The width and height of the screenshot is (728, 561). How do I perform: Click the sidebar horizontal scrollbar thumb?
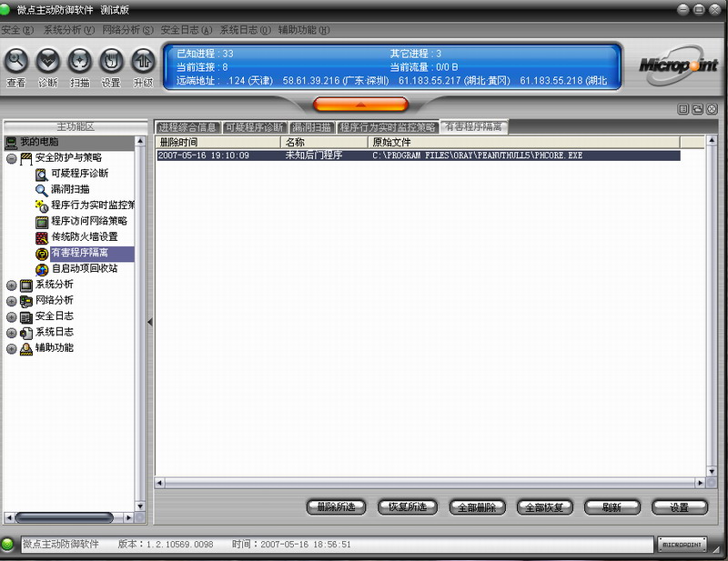tap(65, 517)
